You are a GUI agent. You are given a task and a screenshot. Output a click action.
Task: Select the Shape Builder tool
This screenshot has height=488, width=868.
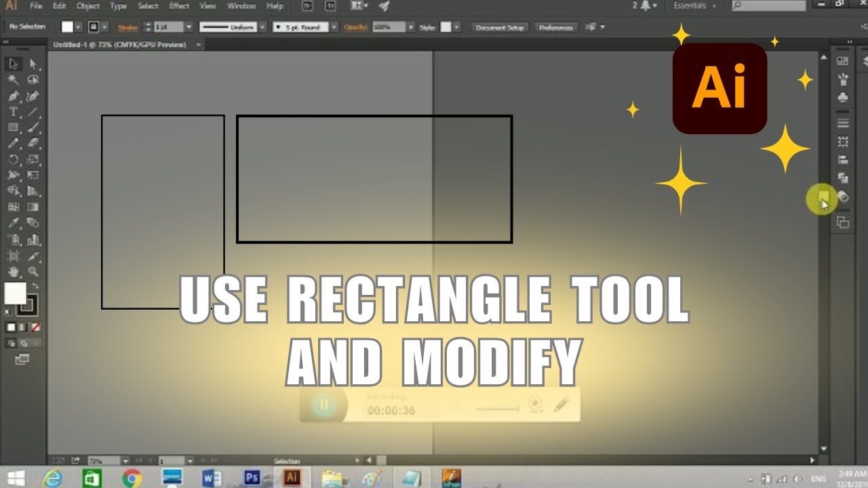point(13,191)
